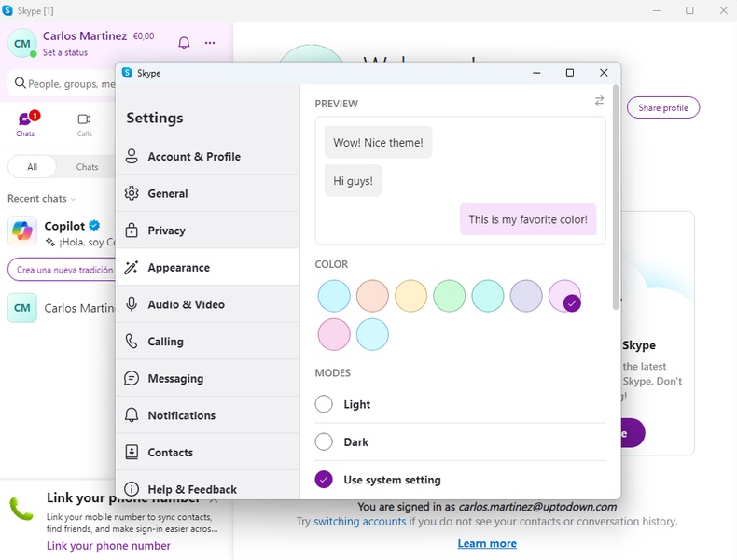Select Use system setting mode
737x560 pixels.
324,479
